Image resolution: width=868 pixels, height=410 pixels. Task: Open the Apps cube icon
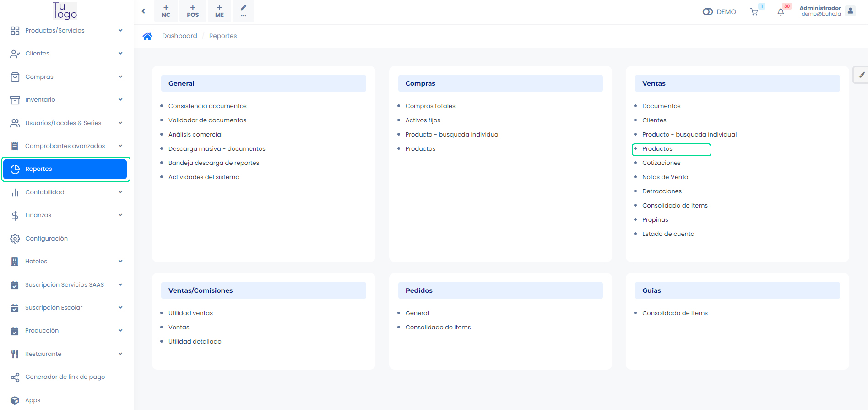coord(15,400)
